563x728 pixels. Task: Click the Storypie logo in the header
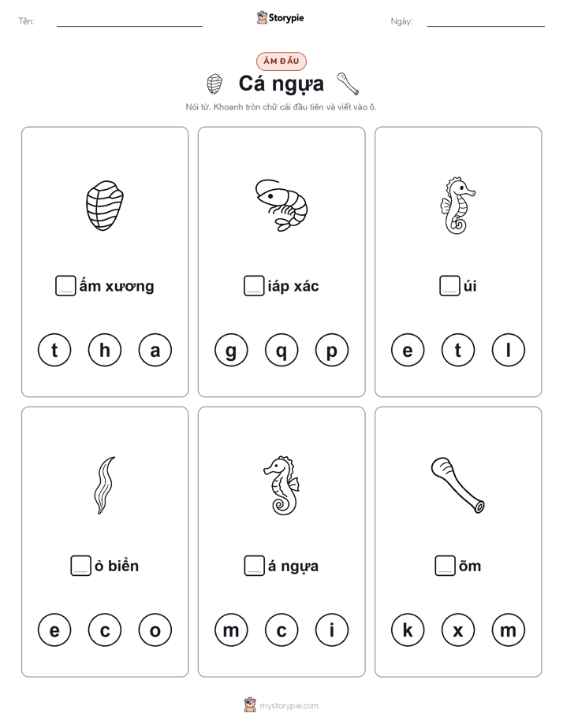(x=280, y=17)
